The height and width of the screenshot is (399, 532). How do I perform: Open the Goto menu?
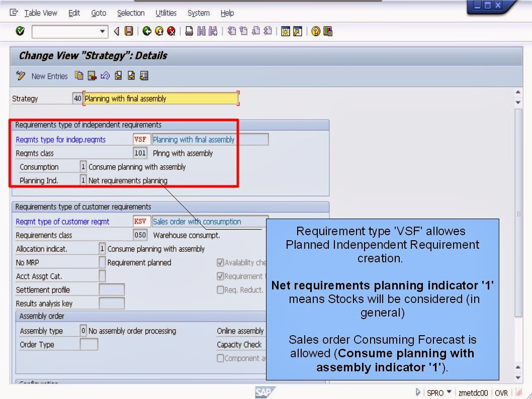pos(99,13)
